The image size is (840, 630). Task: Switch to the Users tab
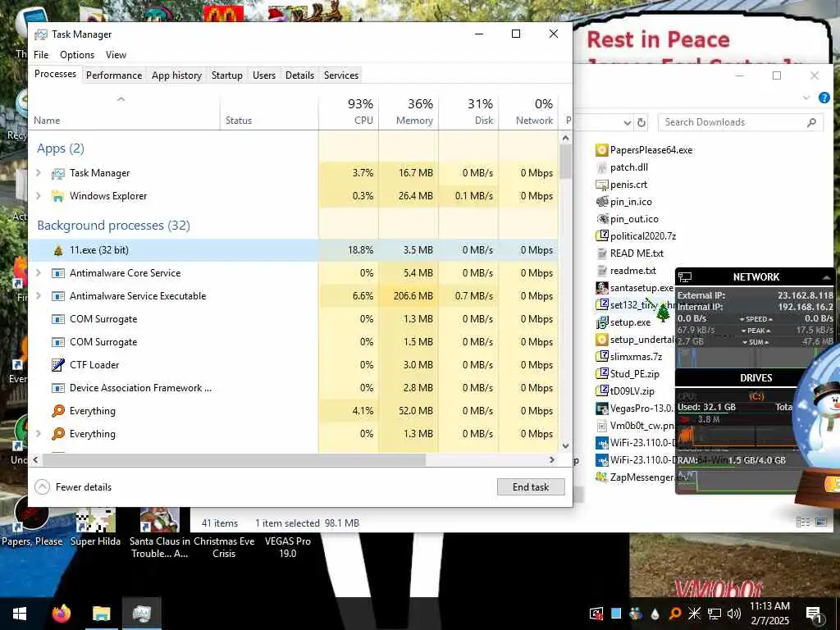coord(264,75)
